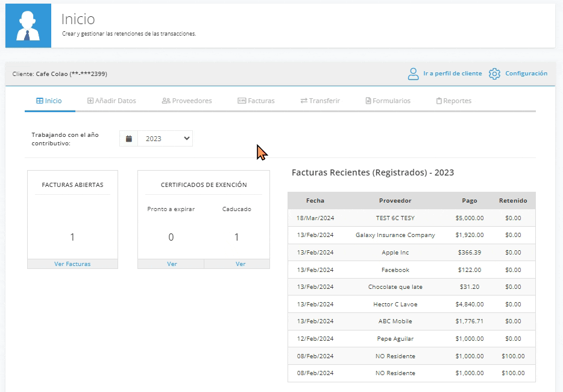Select the Apple Inc provider cell
The height and width of the screenshot is (392, 563).
[395, 252]
